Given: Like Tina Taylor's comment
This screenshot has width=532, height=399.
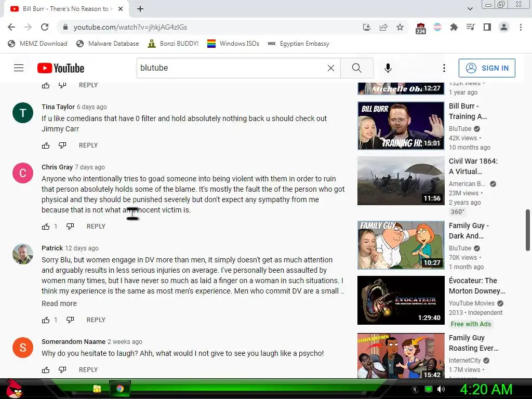Looking at the screenshot, I should pyautogui.click(x=46, y=145).
